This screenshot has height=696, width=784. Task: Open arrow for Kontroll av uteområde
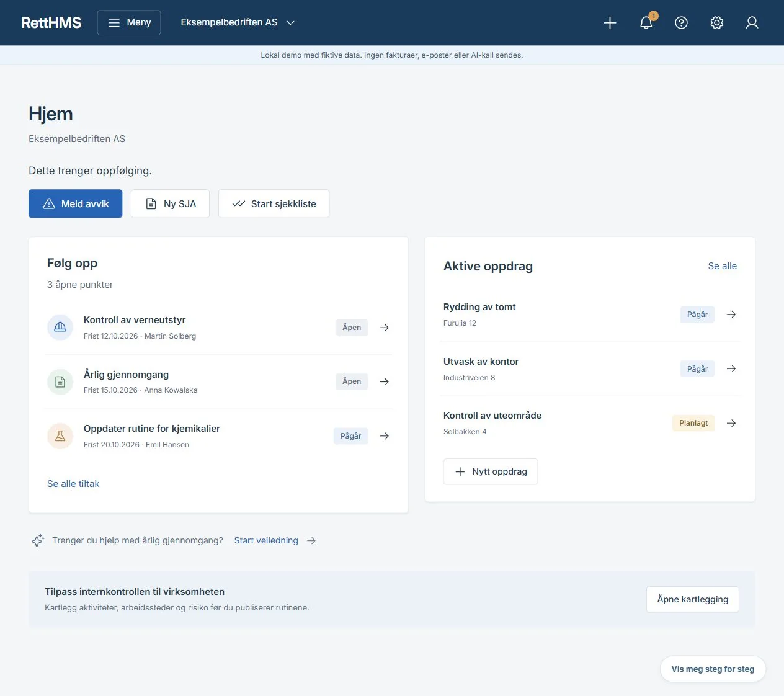731,423
